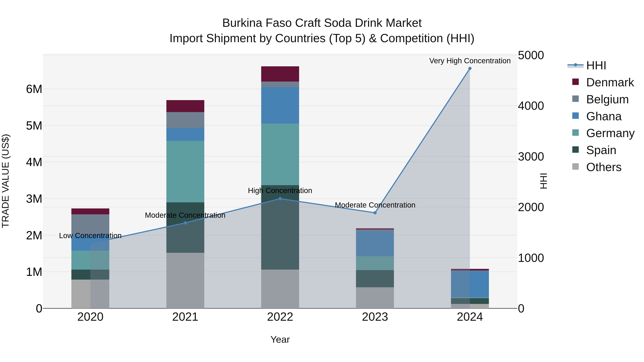Click the Denmark segment of 2022 bar

280,74
